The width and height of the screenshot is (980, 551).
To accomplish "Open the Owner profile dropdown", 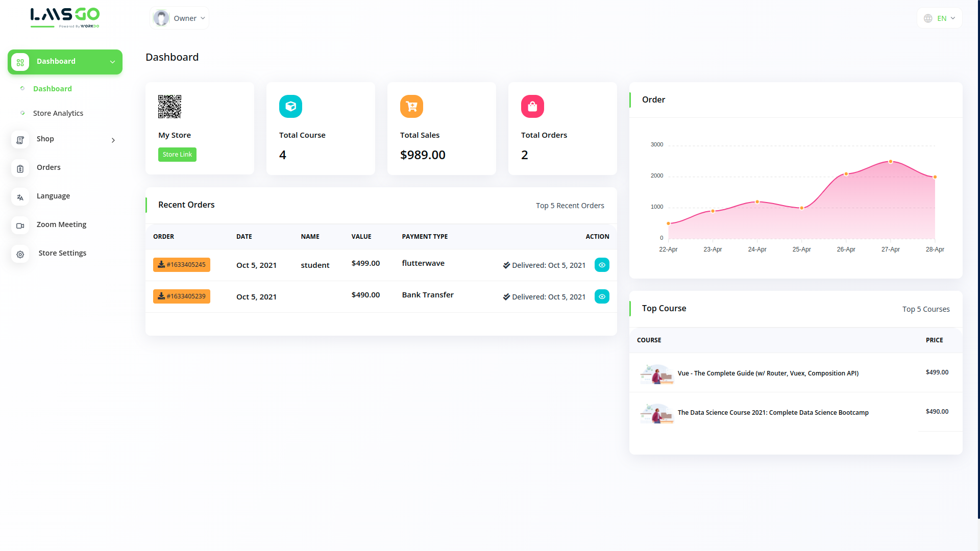I will [x=180, y=18].
